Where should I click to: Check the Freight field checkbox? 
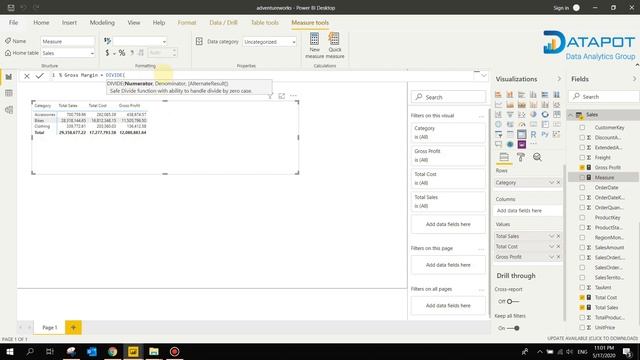[x=582, y=158]
